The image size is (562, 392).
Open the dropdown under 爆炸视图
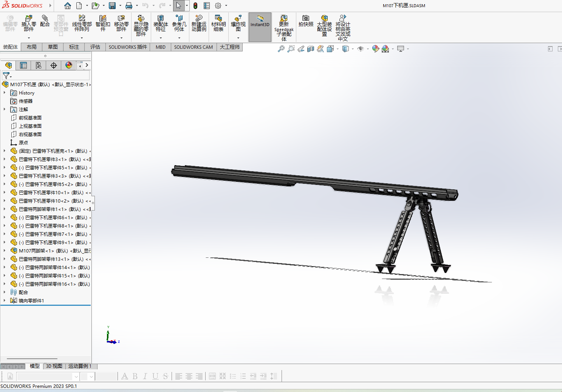pos(238,38)
